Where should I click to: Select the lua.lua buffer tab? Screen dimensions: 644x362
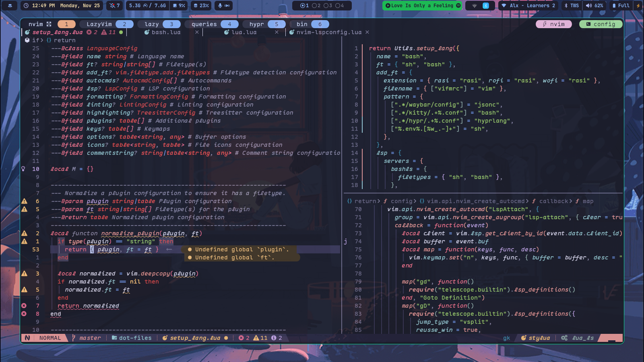244,32
